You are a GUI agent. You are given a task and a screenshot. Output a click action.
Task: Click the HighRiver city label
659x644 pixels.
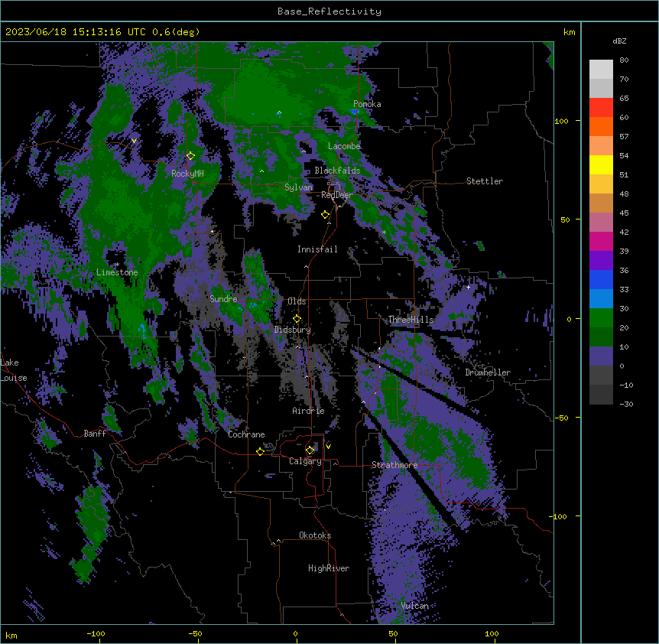tap(329, 568)
